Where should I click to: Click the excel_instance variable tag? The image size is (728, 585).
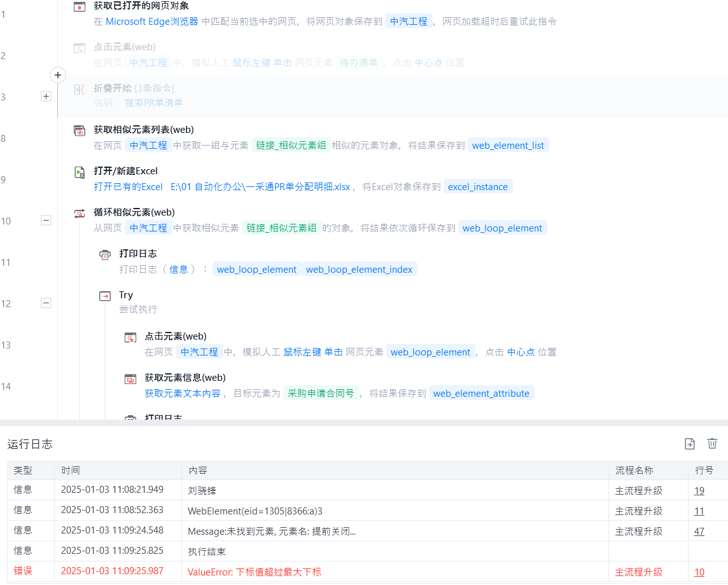[477, 187]
